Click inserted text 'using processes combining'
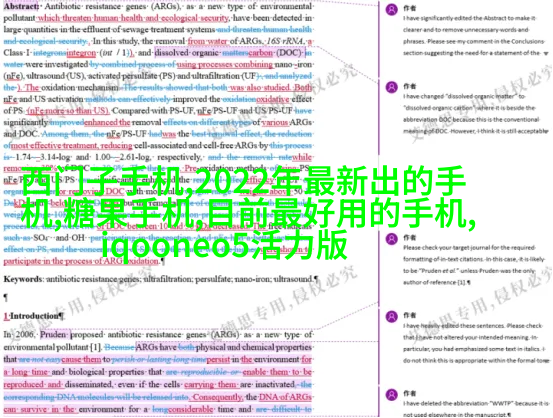The height and width of the screenshot is (418, 553). point(225,65)
